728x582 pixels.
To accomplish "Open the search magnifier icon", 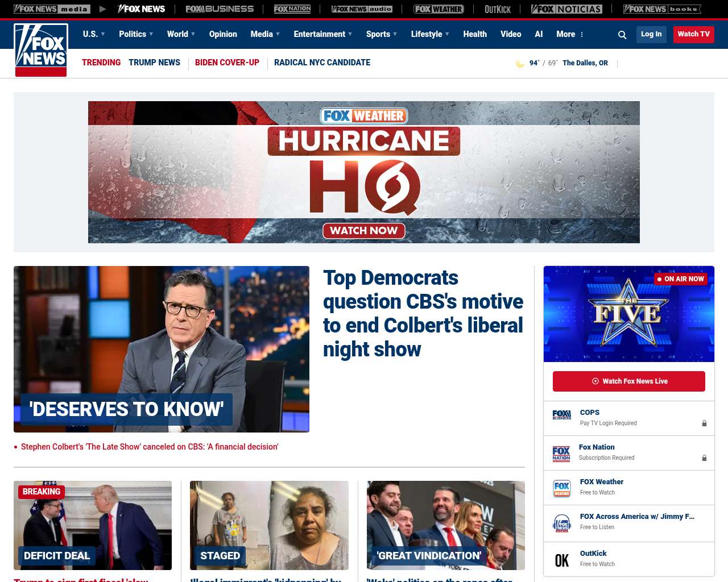I will point(622,35).
